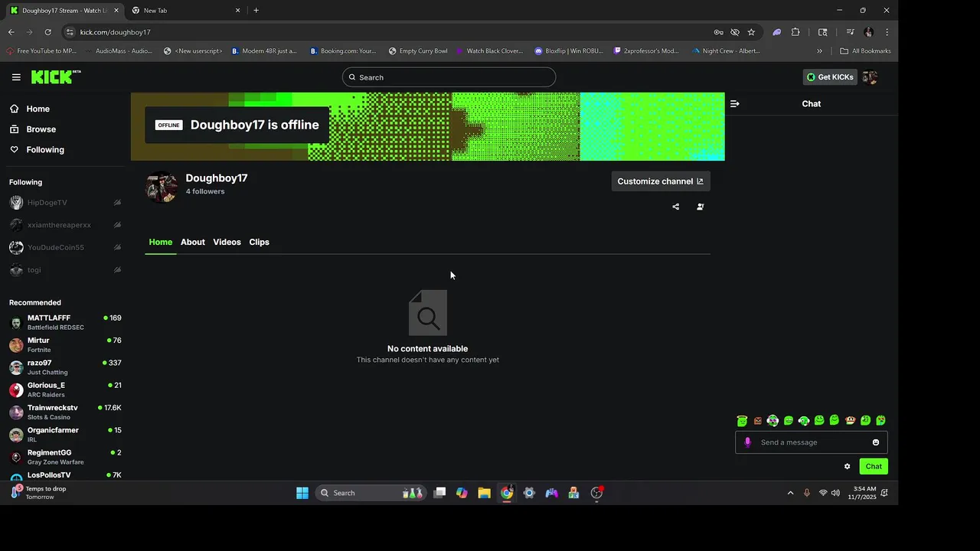
Task: Pick the brown monkey face emote
Action: coord(850,420)
